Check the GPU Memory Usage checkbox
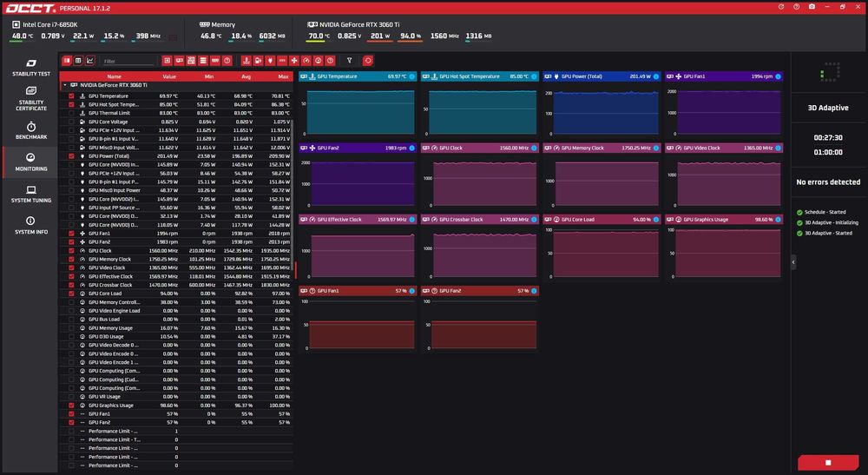Viewport: 868px width, 475px height. click(71, 327)
